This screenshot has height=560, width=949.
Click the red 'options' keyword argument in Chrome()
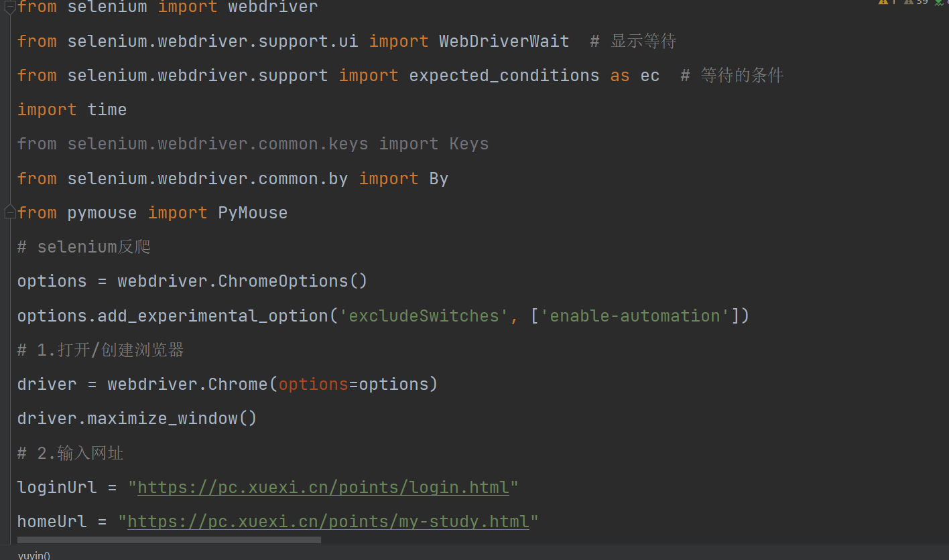pos(314,384)
